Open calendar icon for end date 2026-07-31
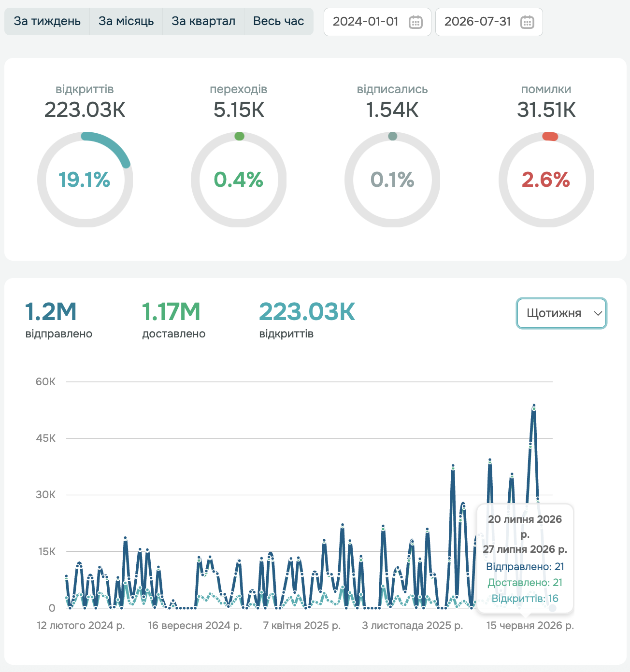 click(x=527, y=22)
